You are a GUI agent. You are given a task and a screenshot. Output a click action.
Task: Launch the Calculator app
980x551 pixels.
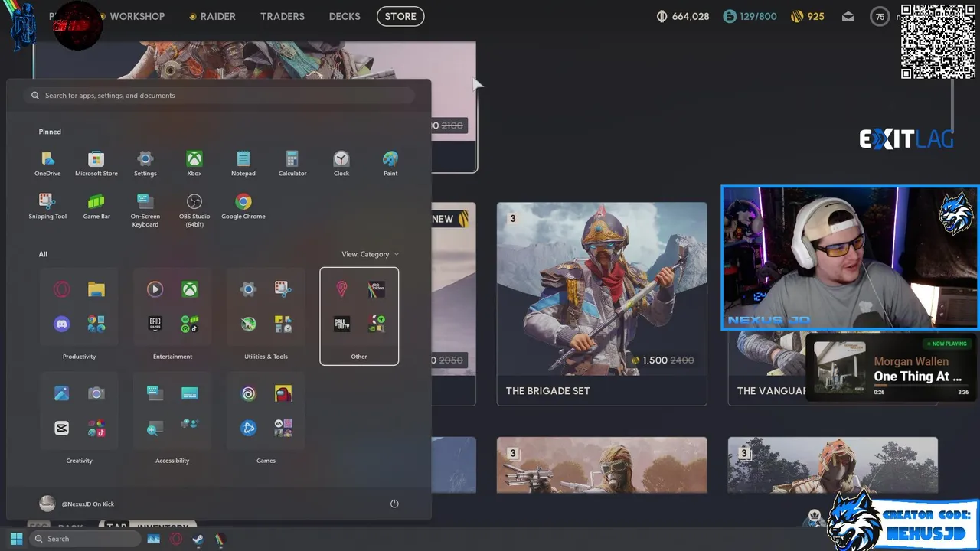coord(292,163)
